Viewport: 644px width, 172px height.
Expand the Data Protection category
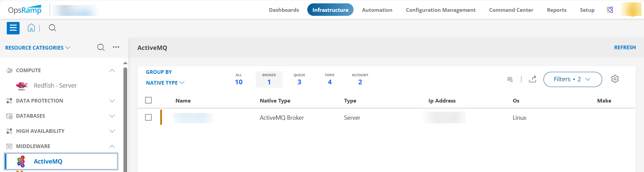click(x=112, y=101)
